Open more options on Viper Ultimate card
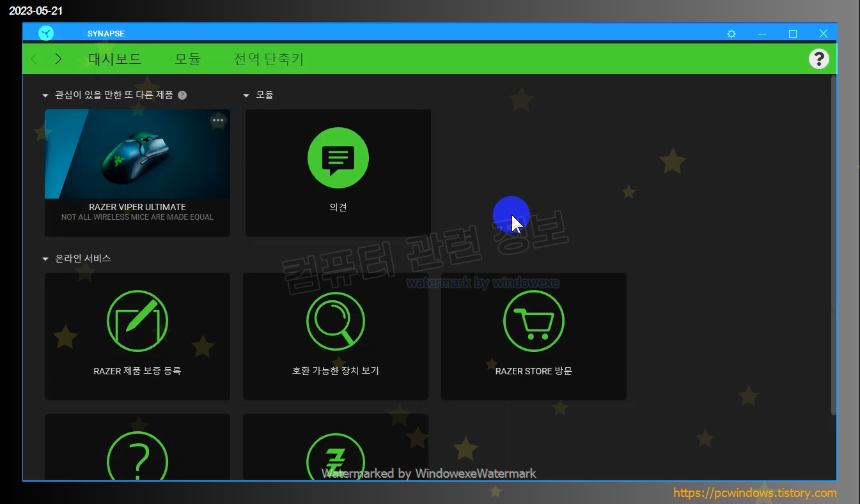Viewport: 860px width, 504px height. (219, 120)
